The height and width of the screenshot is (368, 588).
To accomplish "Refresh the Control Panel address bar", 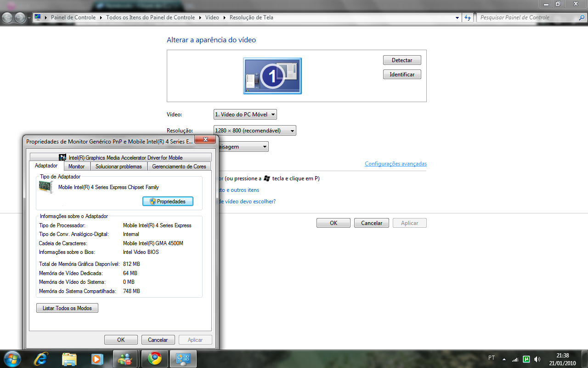I will tap(468, 17).
